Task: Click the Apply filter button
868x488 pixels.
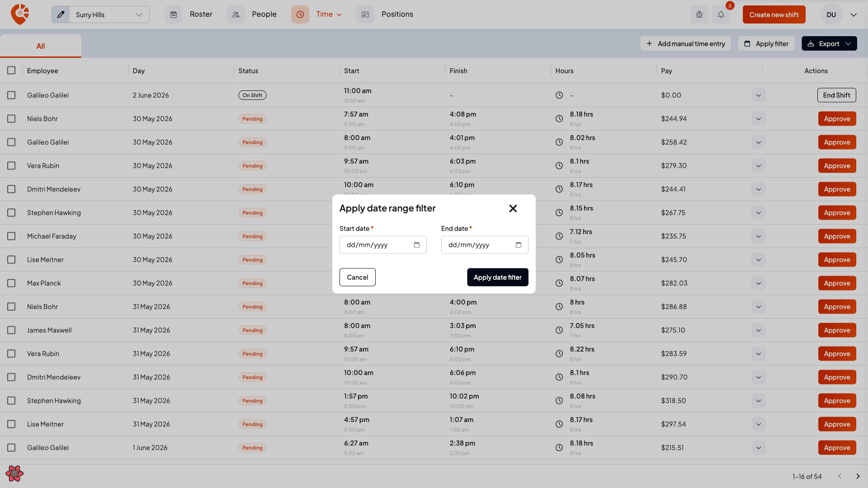Action: point(766,43)
